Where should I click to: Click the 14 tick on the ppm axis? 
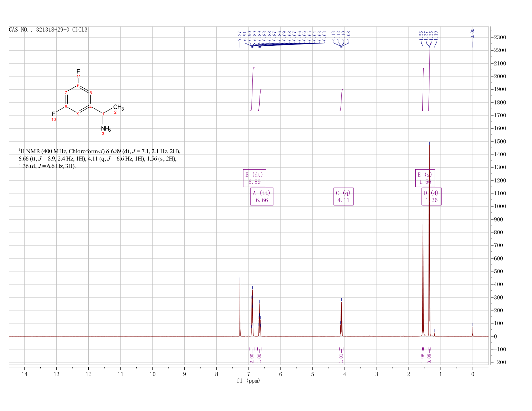[x=25, y=374]
